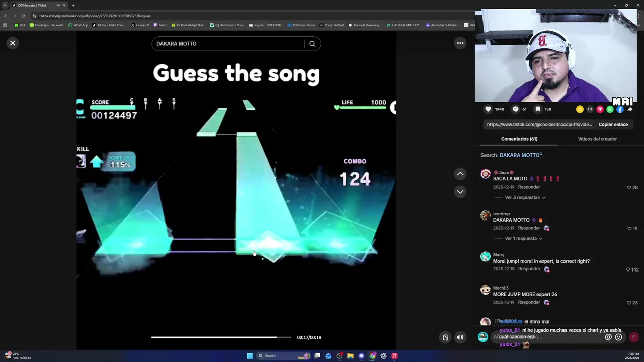Viewport: 644px width, 362px height.
Task: Expand Ver 3 respuestas under SACA LA MOTO
Action: (x=525, y=198)
